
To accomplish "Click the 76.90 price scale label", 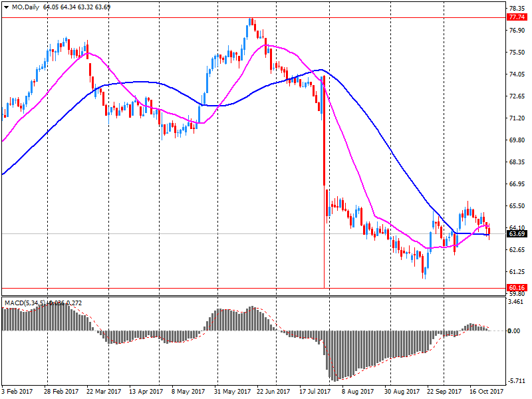I will point(517,31).
